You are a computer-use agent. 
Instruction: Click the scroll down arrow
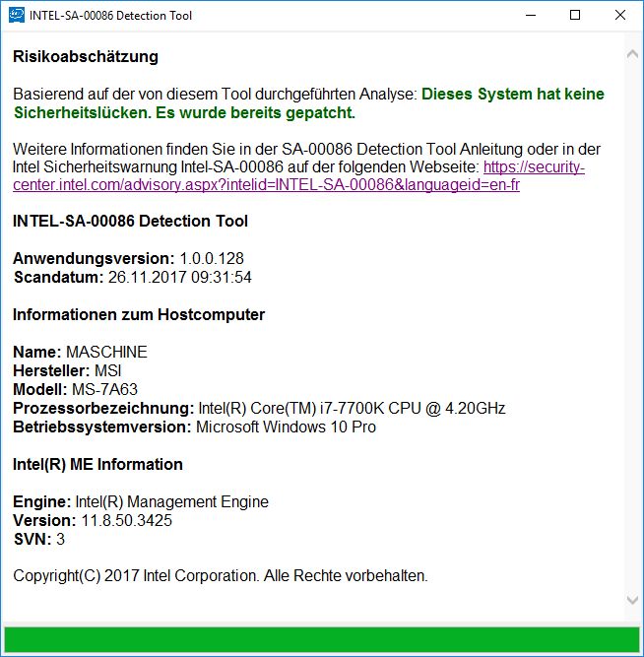pos(632,600)
